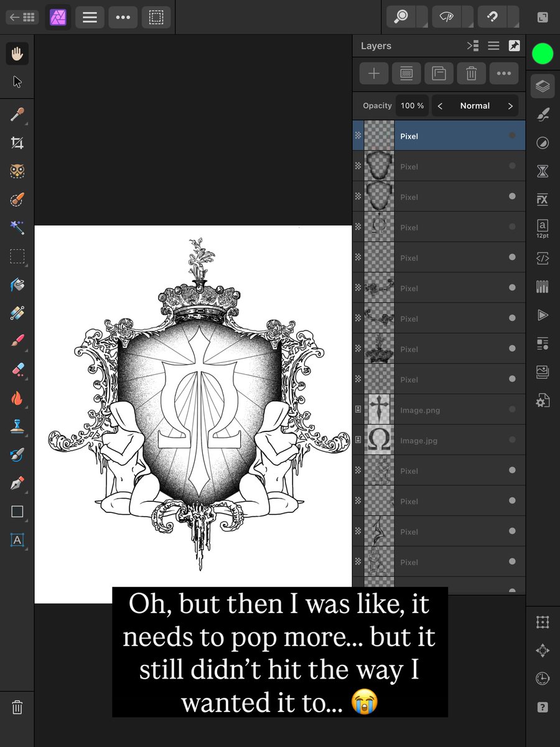
Task: Open the top-left three-dots edit menu
Action: click(x=123, y=17)
